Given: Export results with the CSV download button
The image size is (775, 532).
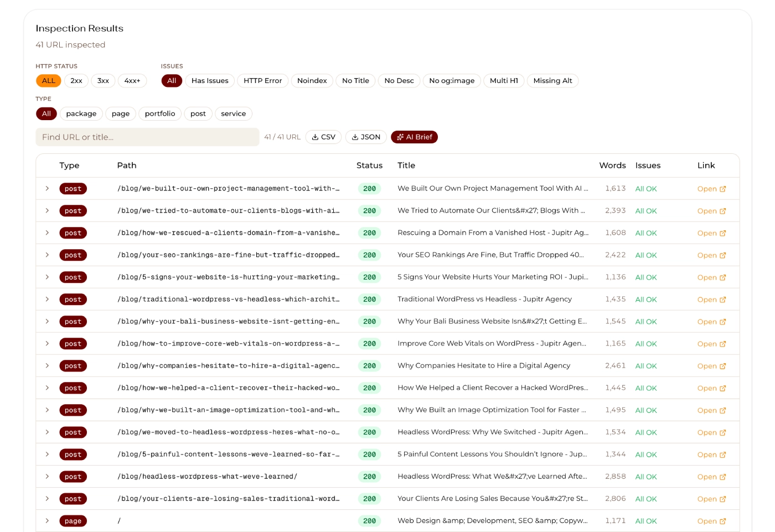Looking at the screenshot, I should pyautogui.click(x=323, y=137).
